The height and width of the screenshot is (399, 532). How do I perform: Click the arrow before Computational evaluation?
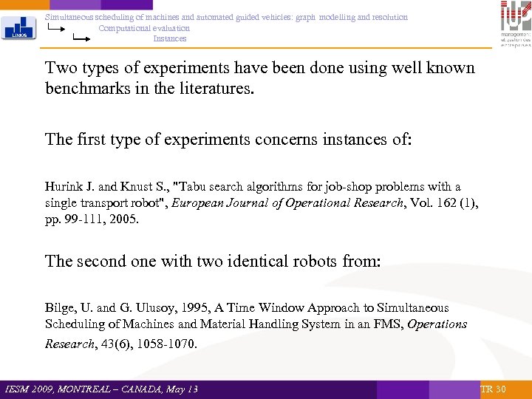[56, 28]
